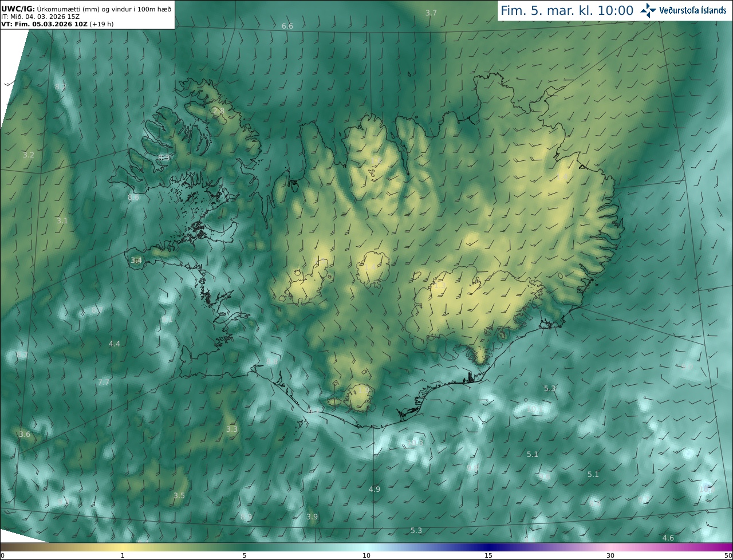Click the color scale tick labeled 5
This screenshot has width=733, height=560.
pos(245,555)
